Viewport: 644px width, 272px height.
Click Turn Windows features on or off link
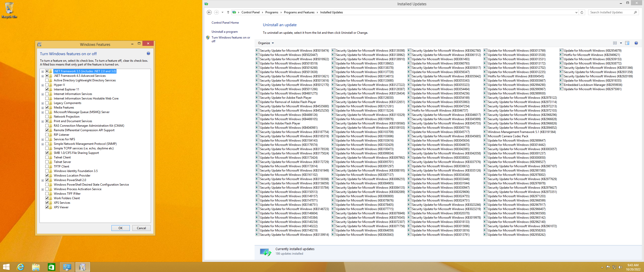point(231,39)
